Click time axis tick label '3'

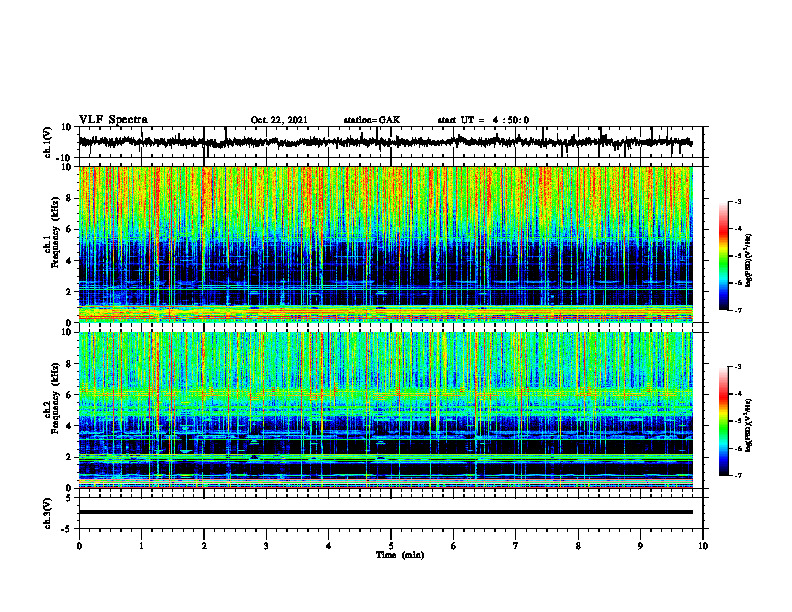point(266,546)
